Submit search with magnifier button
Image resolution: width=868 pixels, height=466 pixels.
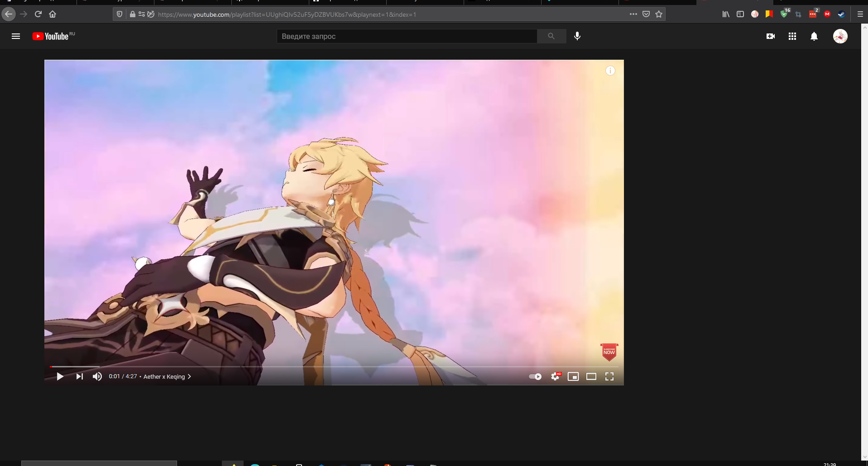click(x=551, y=36)
